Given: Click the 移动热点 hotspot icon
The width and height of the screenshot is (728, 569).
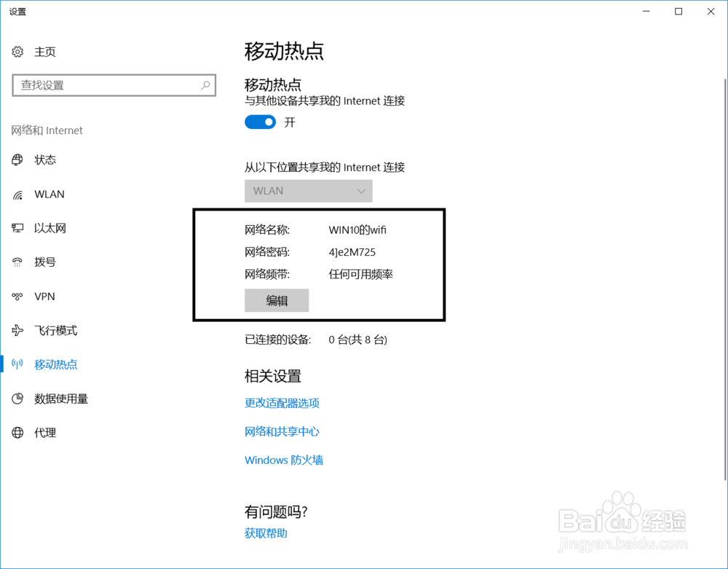Looking at the screenshot, I should pyautogui.click(x=17, y=364).
